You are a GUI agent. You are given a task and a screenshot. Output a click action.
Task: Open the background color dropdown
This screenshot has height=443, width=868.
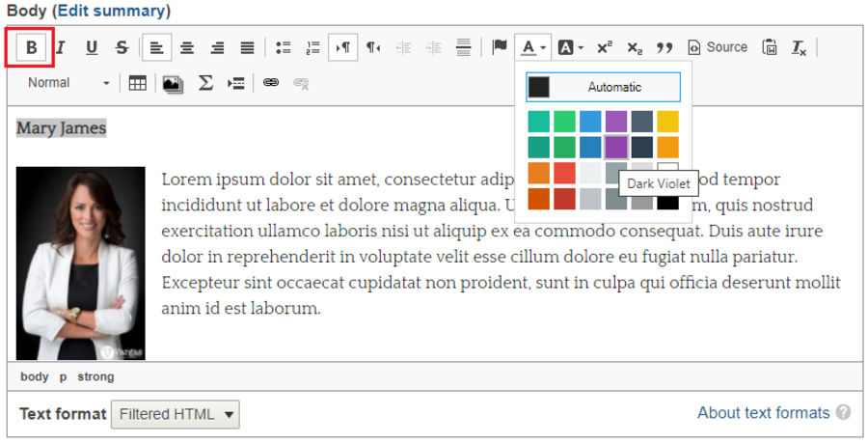(x=571, y=47)
